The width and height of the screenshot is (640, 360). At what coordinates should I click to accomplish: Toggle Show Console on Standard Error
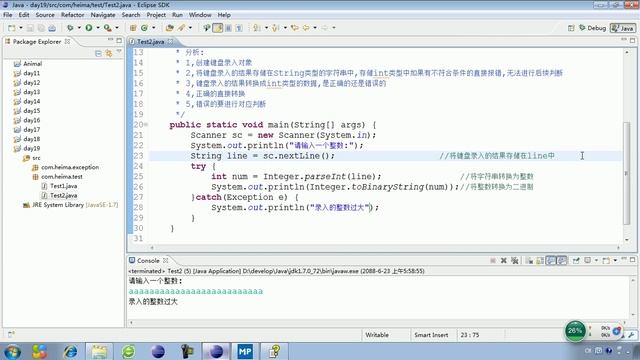point(562,260)
